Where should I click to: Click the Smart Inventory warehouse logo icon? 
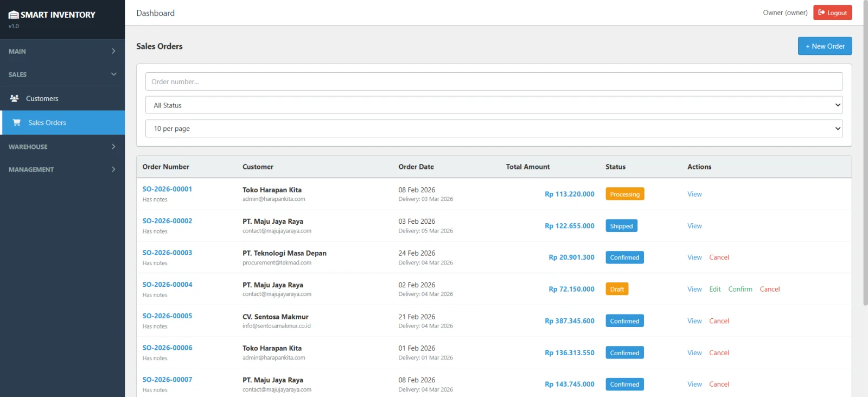pos(14,15)
